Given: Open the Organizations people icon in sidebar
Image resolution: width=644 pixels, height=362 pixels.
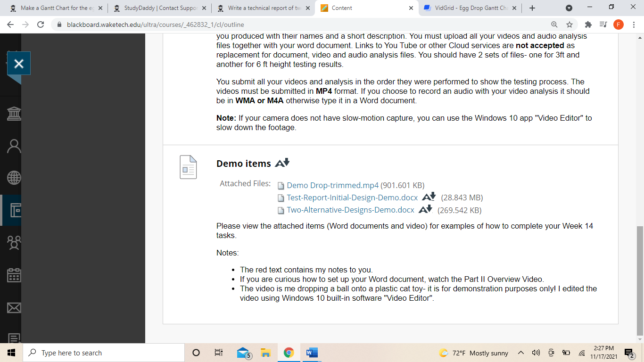Looking at the screenshot, I should [x=14, y=242].
